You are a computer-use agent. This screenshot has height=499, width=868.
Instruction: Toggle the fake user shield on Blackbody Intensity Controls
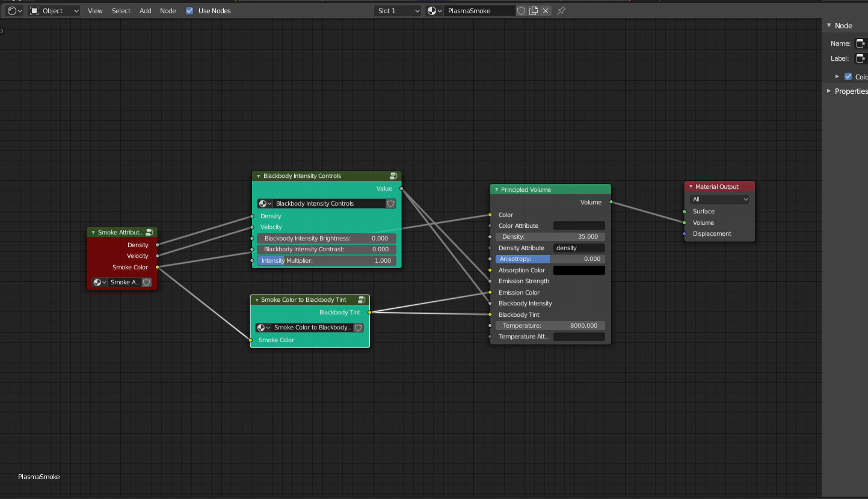tap(390, 203)
